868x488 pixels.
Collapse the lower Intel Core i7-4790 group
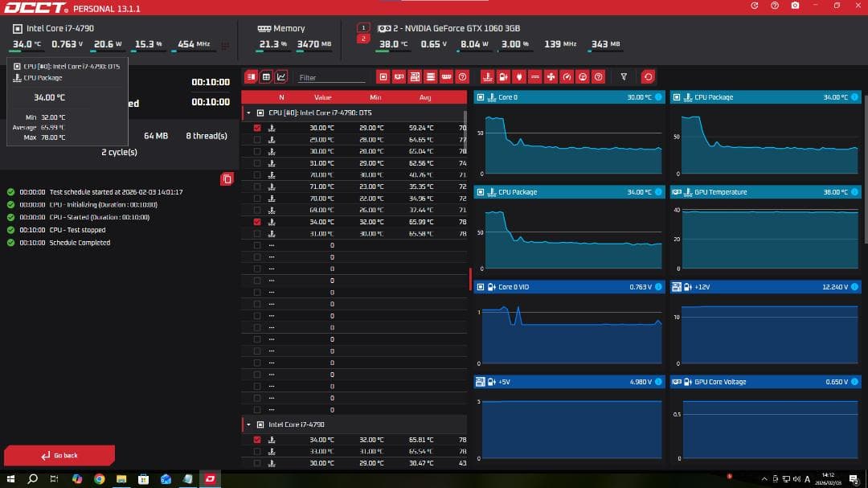coord(249,424)
